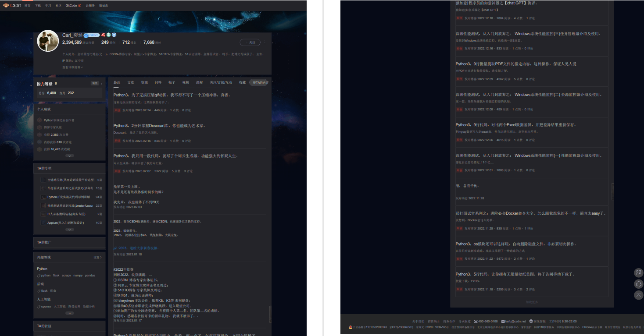The image size is (644, 336).
Task: Click the 搜TA的内容 search box
Action: (260, 82)
